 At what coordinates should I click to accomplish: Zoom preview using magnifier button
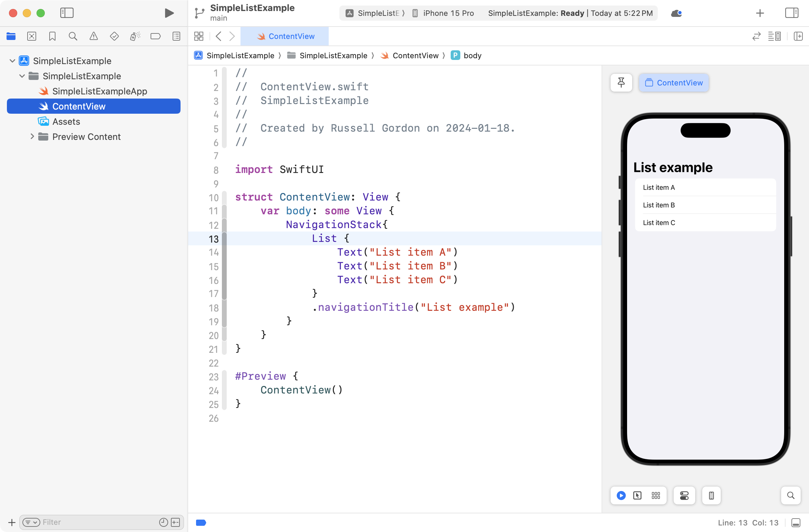click(x=791, y=495)
